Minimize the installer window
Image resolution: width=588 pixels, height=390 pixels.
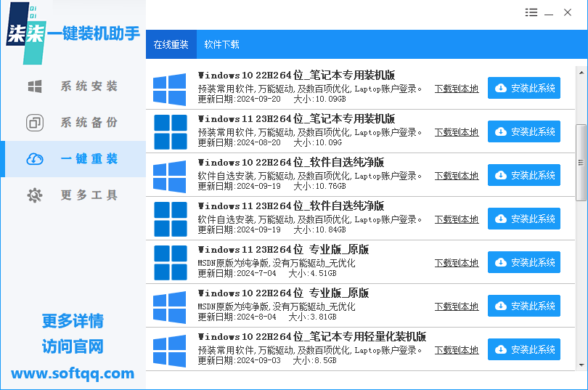549,13
